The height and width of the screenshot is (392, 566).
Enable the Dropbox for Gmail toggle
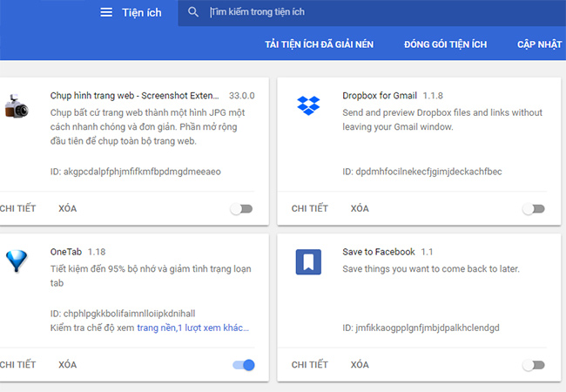(533, 209)
